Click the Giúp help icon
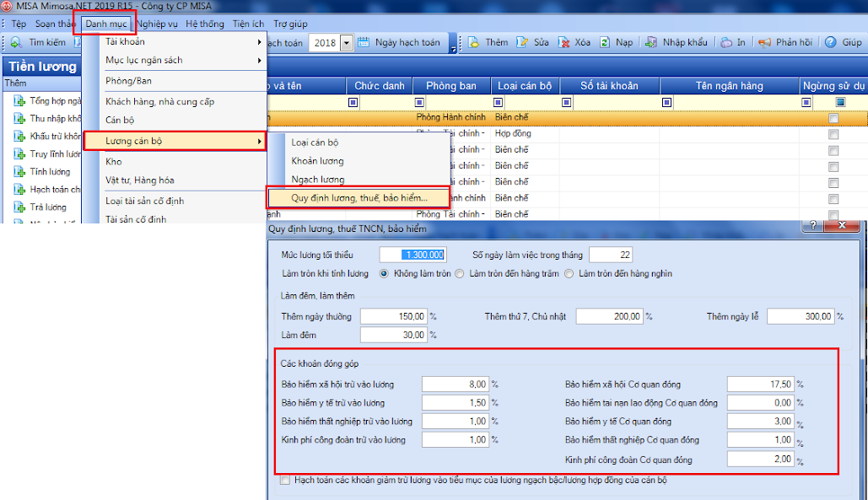This screenshot has width=868, height=500. pyautogui.click(x=830, y=43)
